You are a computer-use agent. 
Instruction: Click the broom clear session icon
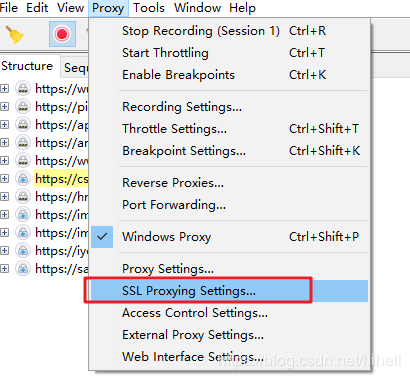coord(14,35)
